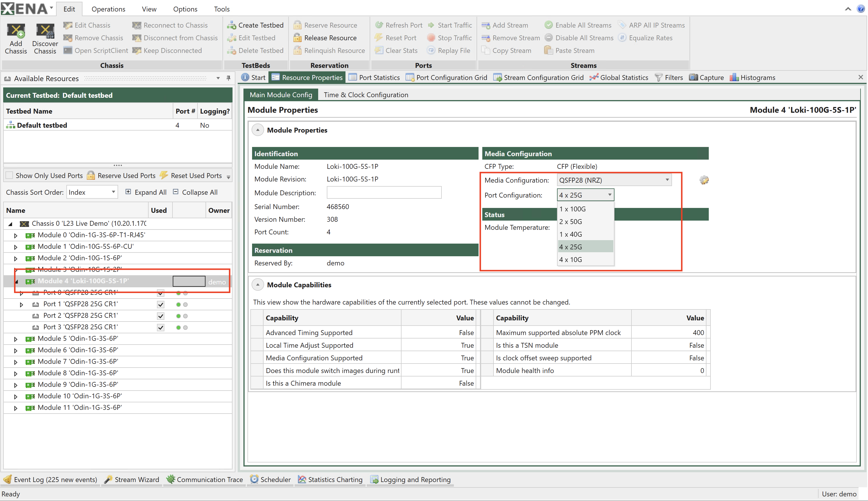Toggle Used checkbox for Port 3
The width and height of the screenshot is (868, 501).
point(161,327)
